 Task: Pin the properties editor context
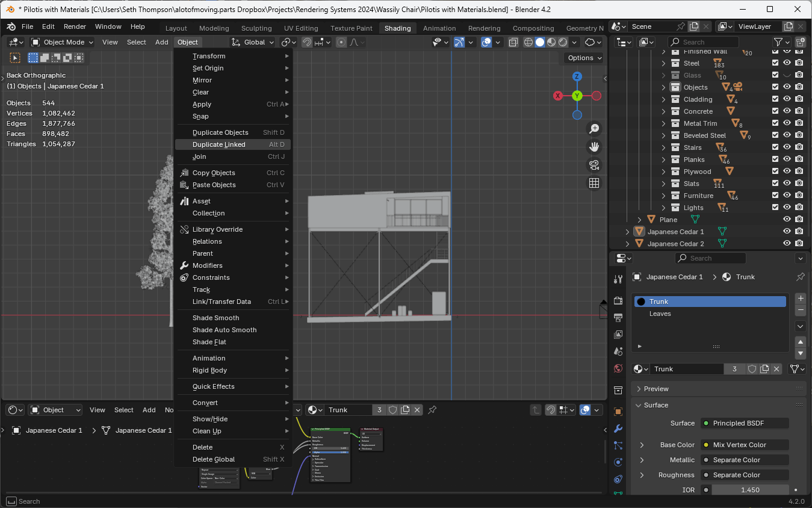(x=801, y=277)
